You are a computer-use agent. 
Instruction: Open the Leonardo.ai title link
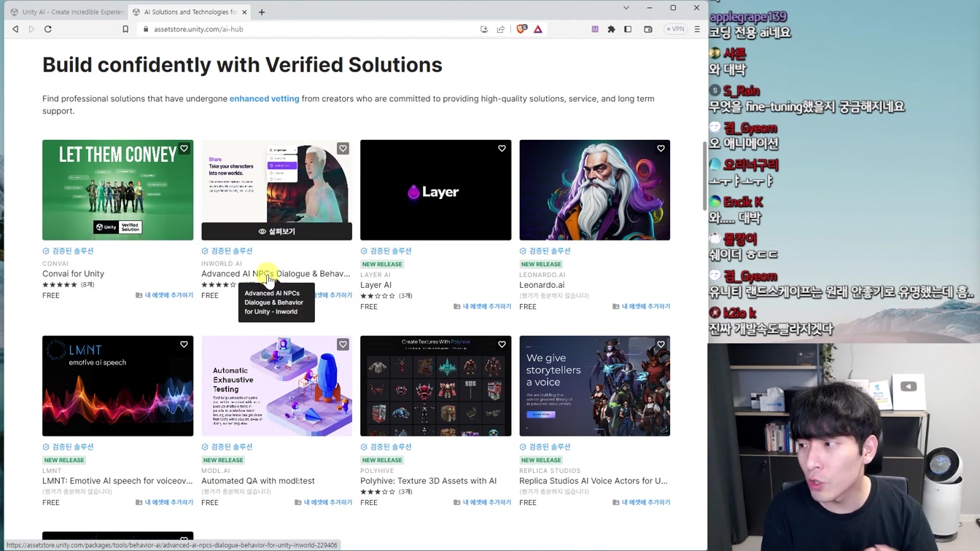pyautogui.click(x=542, y=285)
